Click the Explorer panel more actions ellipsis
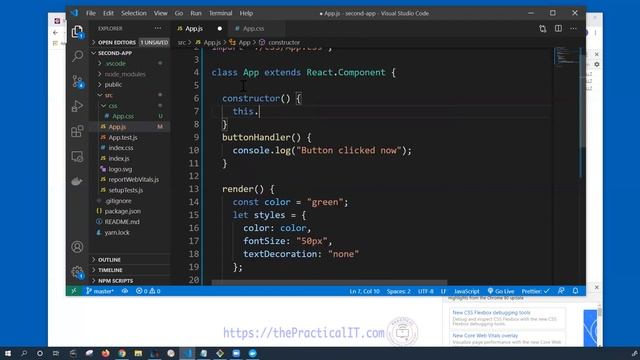The height and width of the screenshot is (360, 640). click(158, 29)
